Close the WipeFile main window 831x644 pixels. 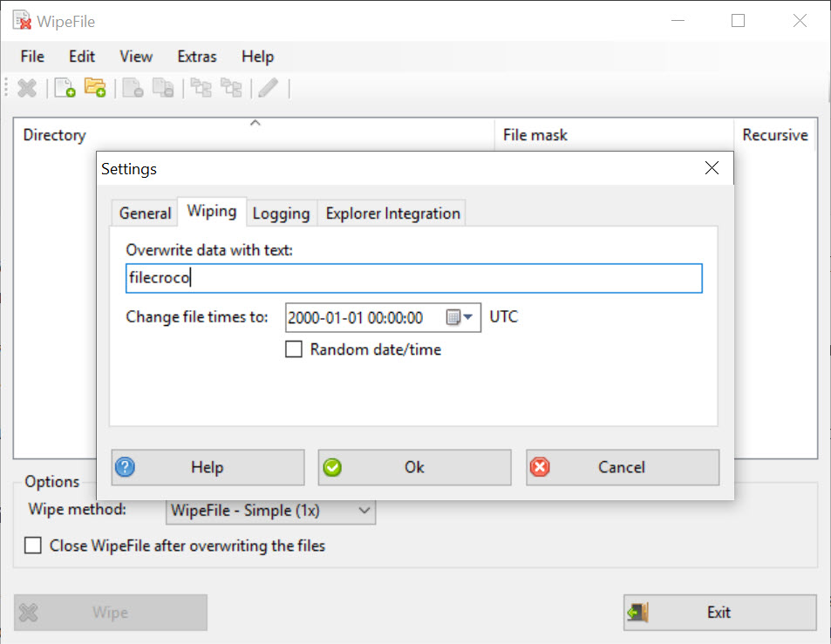click(x=800, y=21)
